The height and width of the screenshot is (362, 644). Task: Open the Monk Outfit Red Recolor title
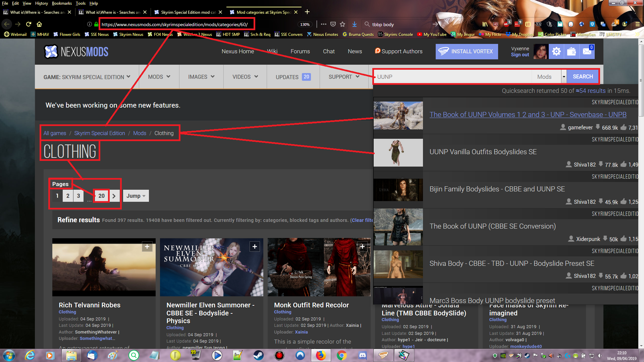pos(311,305)
